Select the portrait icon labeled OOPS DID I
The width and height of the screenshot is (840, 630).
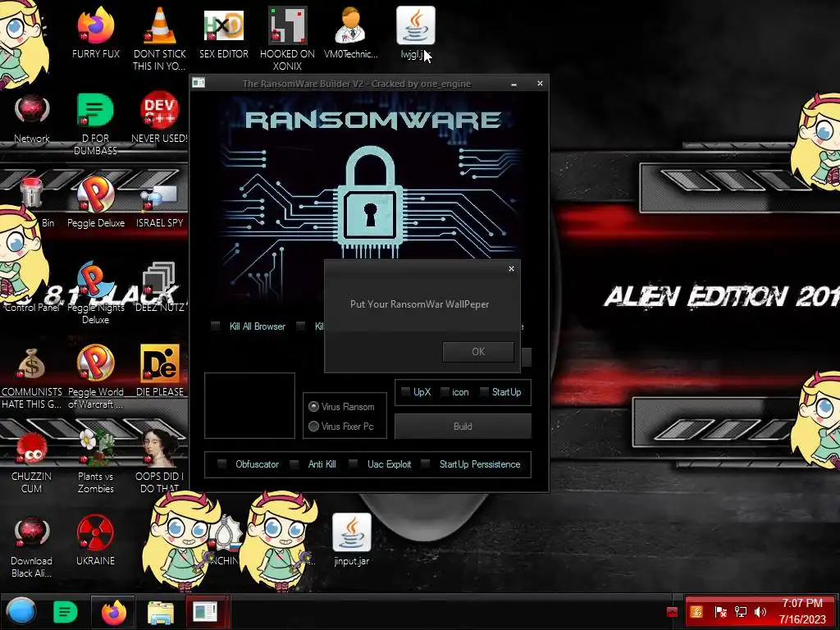tap(160, 461)
